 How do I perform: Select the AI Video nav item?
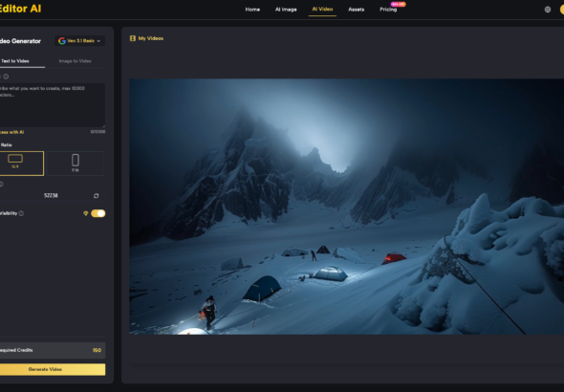(x=322, y=9)
